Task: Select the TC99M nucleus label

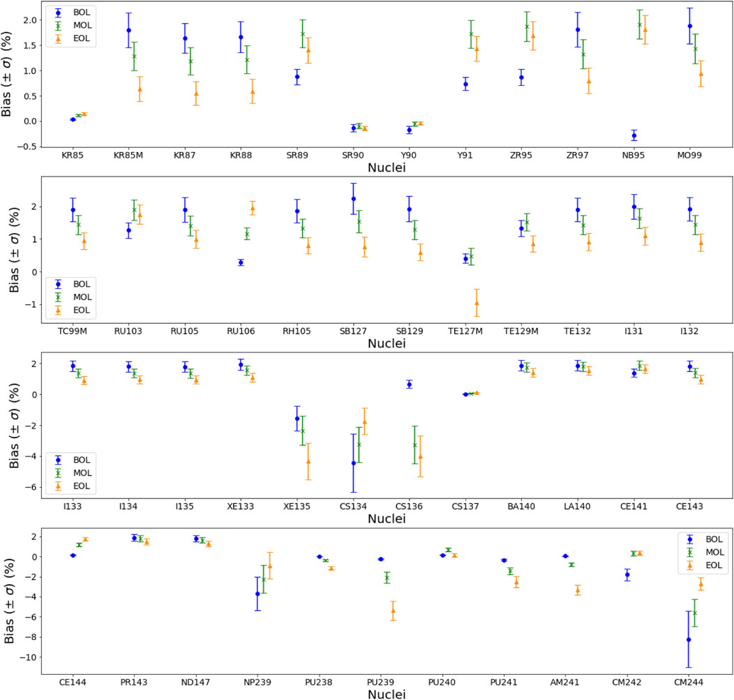Action: [x=72, y=332]
